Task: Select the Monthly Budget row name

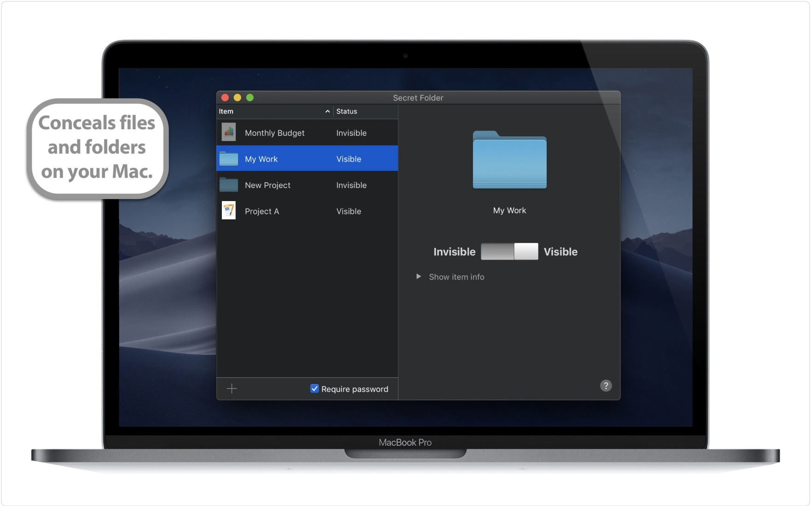Action: point(275,133)
